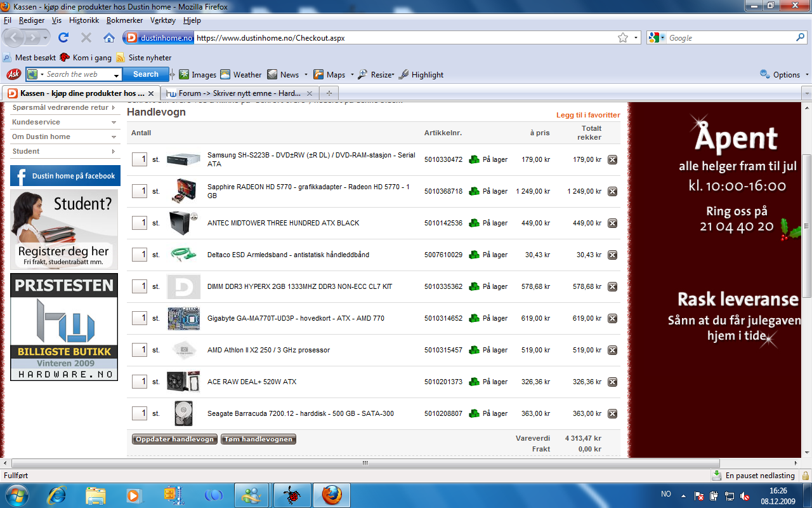Viewport: 812px width, 508px height.
Task: Open Windows Explorer folder on taskbar
Action: coord(96,495)
